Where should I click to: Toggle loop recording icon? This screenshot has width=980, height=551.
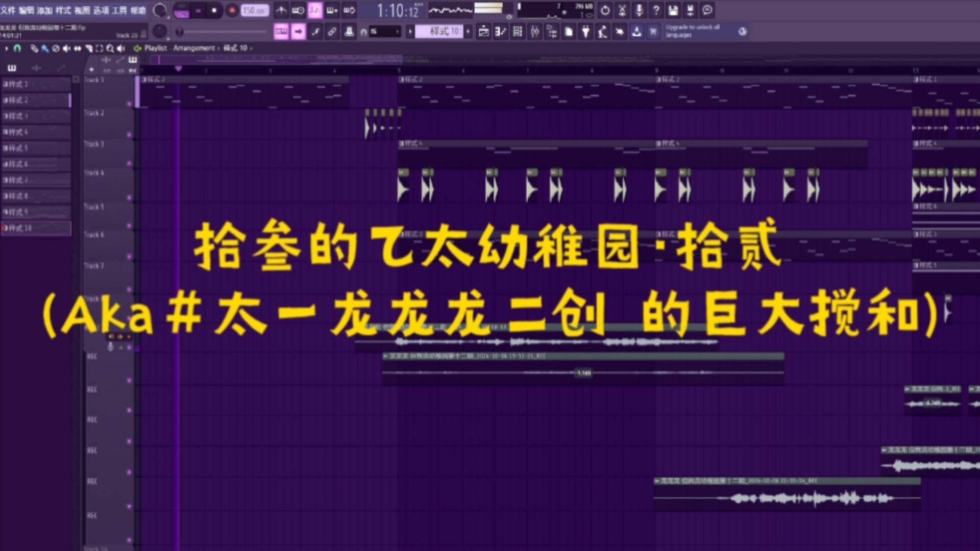(349, 10)
